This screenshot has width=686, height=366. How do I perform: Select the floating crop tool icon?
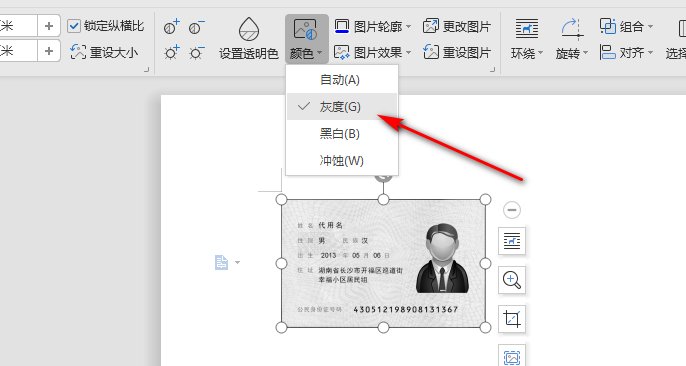512,319
